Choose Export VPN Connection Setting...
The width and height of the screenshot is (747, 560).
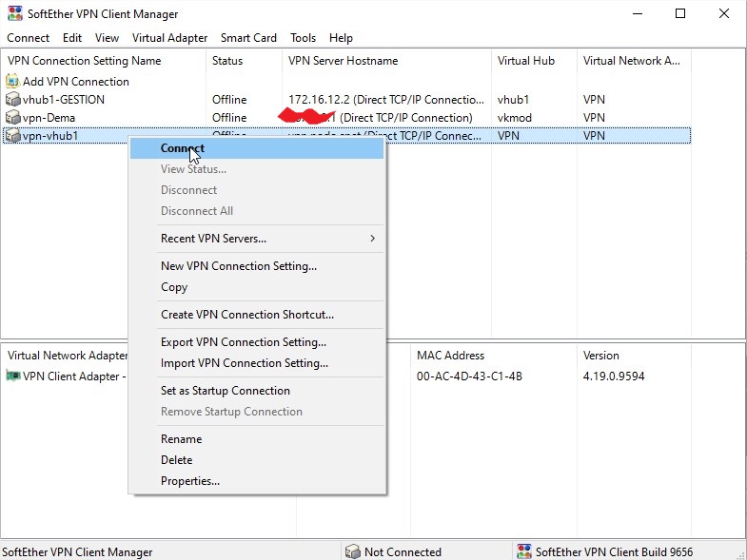[257, 342]
